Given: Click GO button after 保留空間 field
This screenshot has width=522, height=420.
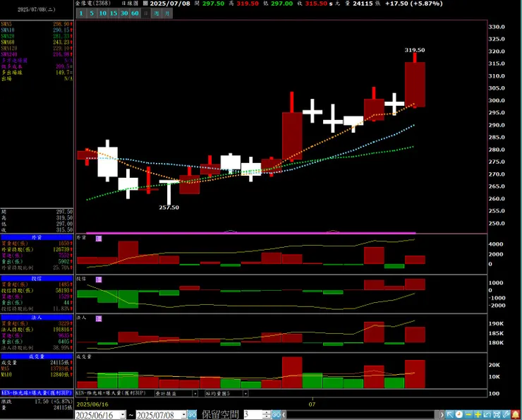Looking at the screenshot, I should pyautogui.click(x=277, y=415).
